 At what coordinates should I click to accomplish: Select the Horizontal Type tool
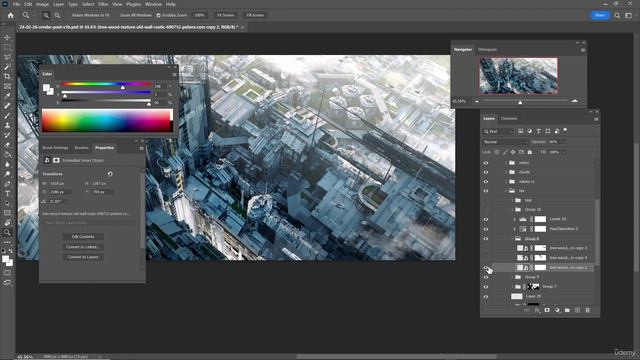tap(7, 194)
